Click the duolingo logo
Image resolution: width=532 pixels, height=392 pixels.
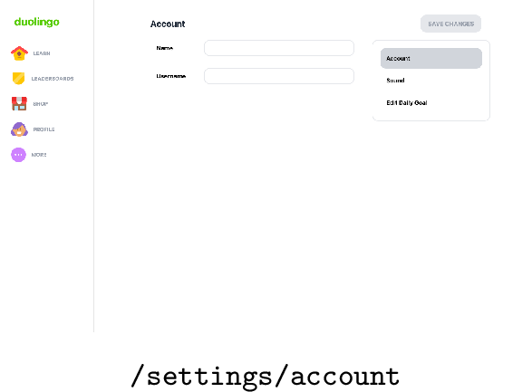coord(36,22)
